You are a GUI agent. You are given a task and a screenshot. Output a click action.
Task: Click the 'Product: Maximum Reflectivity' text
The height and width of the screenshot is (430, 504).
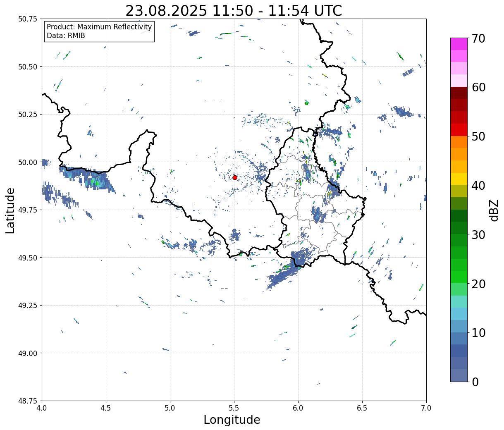tap(99, 27)
